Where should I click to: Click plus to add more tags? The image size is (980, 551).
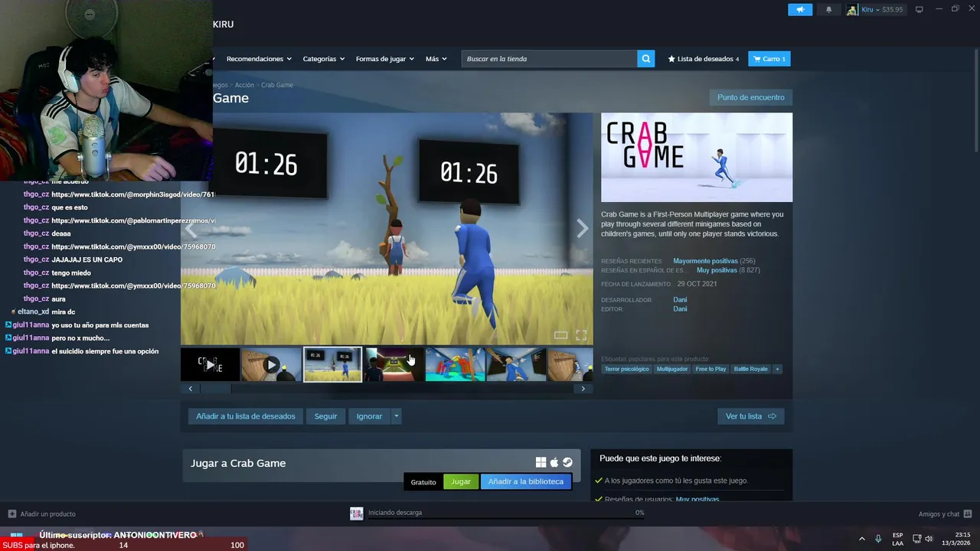pyautogui.click(x=777, y=369)
